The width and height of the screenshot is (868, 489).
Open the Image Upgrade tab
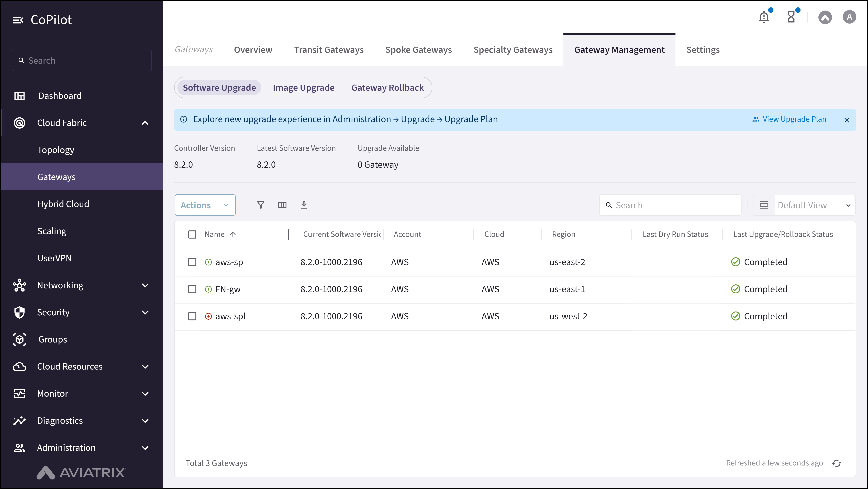(x=303, y=88)
